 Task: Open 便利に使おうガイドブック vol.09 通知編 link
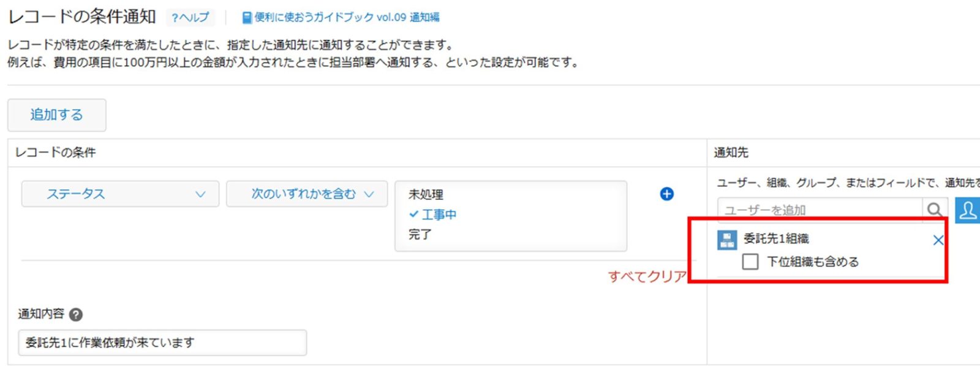click(x=347, y=17)
